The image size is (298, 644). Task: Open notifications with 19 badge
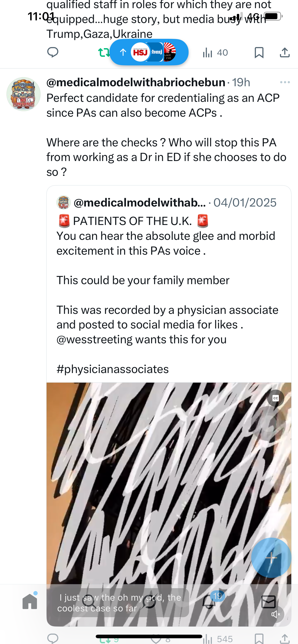click(209, 602)
